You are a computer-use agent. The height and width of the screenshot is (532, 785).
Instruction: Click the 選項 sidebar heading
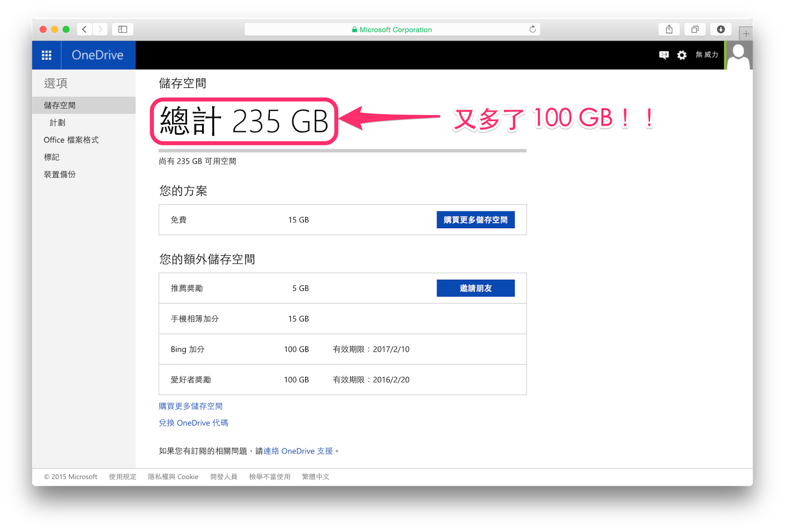pos(56,83)
